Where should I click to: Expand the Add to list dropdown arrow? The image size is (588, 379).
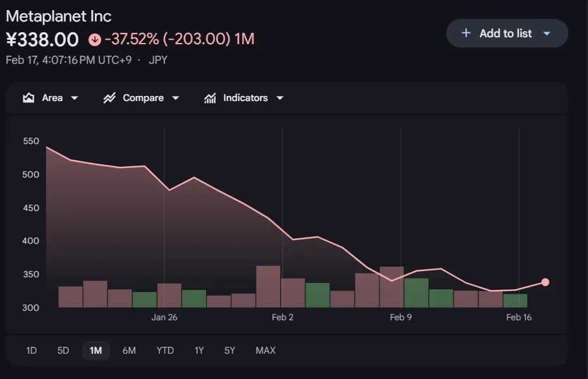[548, 33]
